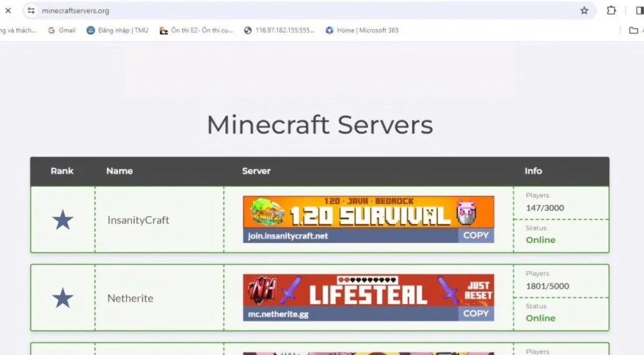Image resolution: width=644 pixels, height=355 pixels.
Task: Copy the join.insanitycraft.net address
Action: (476, 235)
